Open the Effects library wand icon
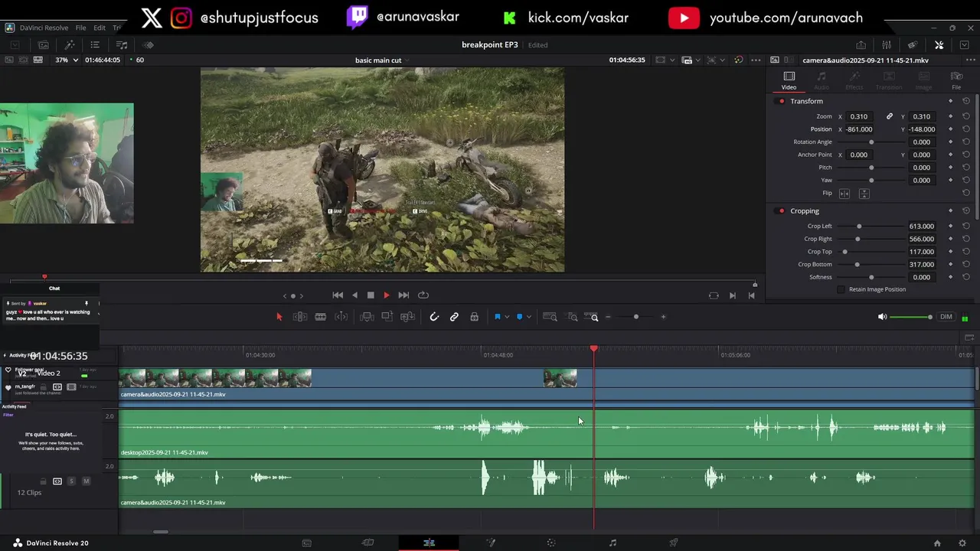Viewport: 980px width, 551px height. [69, 45]
